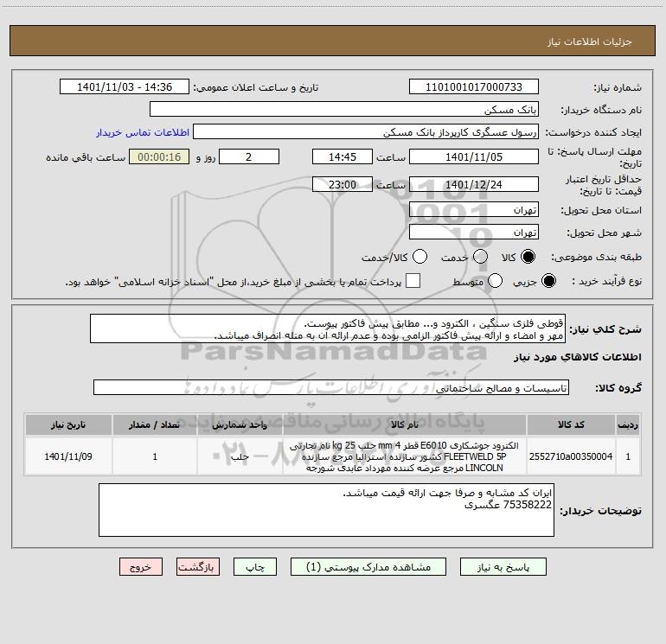
Task: Click the 'بازگشت' back button
Action: click(x=199, y=567)
